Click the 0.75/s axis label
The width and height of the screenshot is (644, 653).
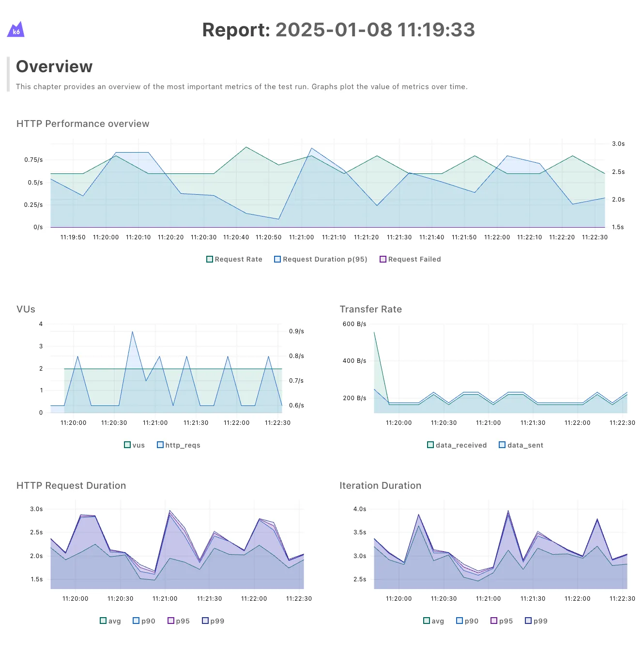[x=33, y=160]
